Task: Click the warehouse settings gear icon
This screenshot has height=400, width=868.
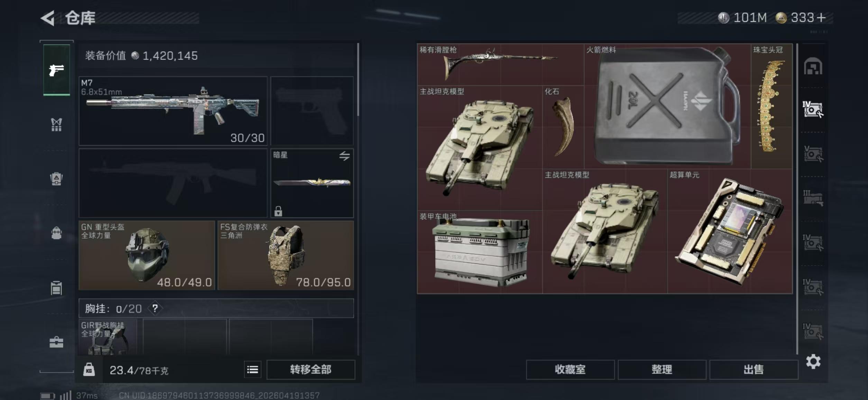Action: 813,362
